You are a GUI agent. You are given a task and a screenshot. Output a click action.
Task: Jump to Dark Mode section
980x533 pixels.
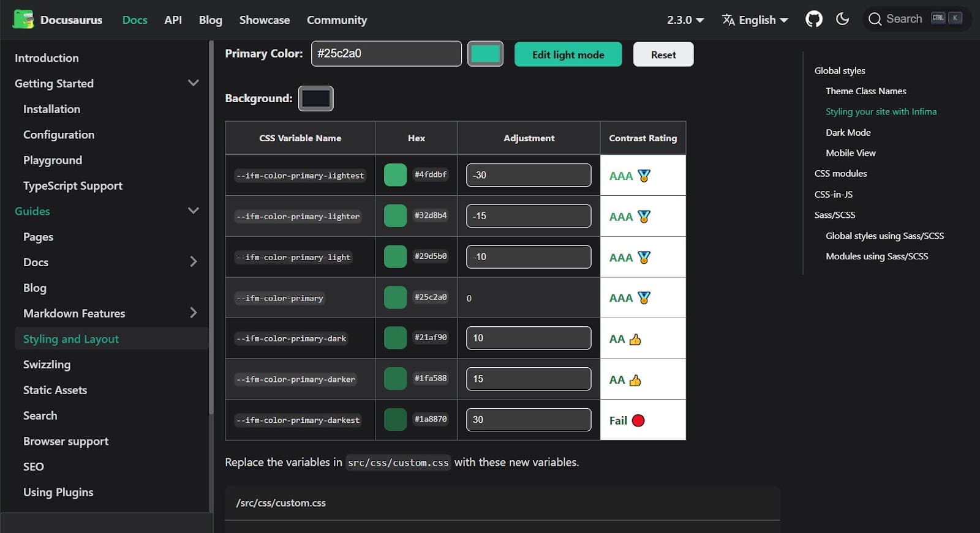coord(848,132)
